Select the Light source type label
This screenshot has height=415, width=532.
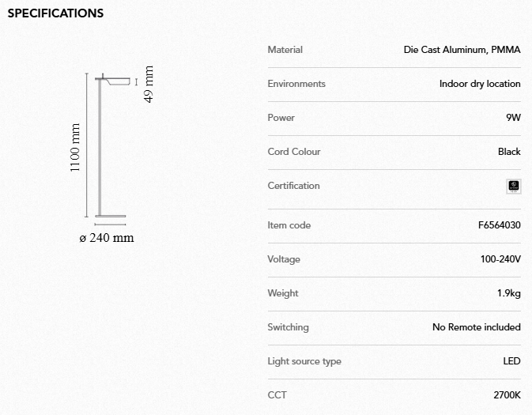click(304, 361)
